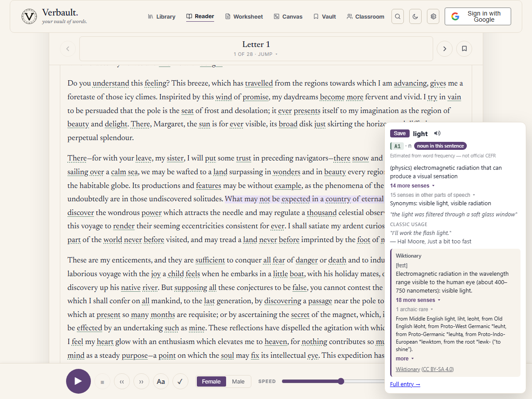Screen dimensions: 532x399
Task: Bookmark this letter icon
Action: (x=464, y=49)
